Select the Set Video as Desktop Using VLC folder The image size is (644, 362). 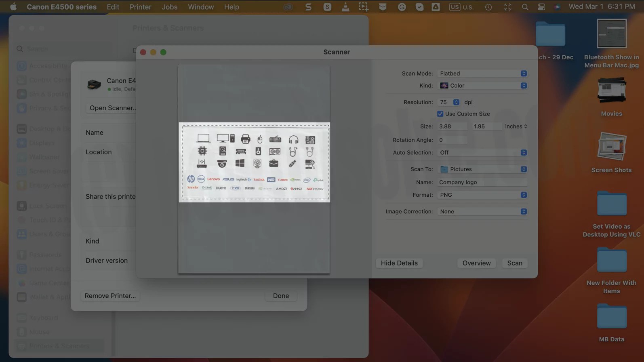pos(611,204)
